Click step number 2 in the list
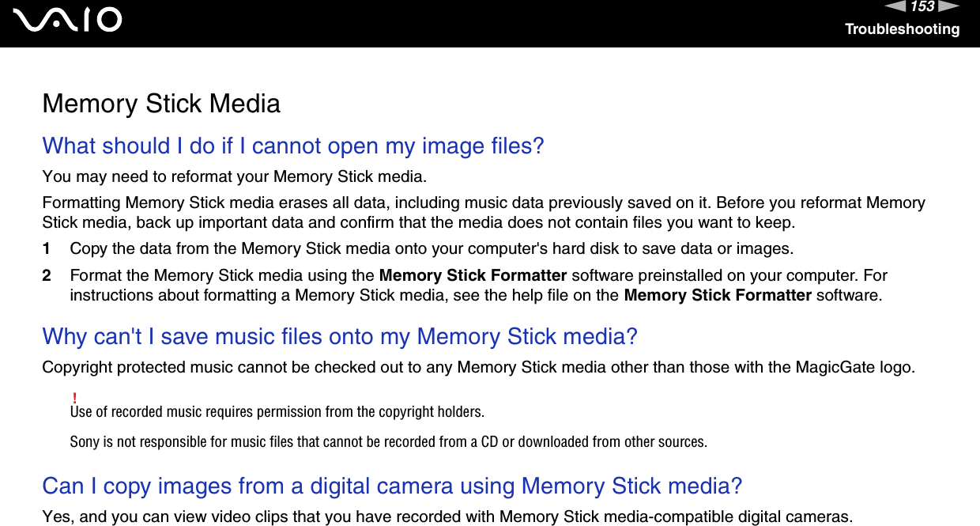 [47, 276]
